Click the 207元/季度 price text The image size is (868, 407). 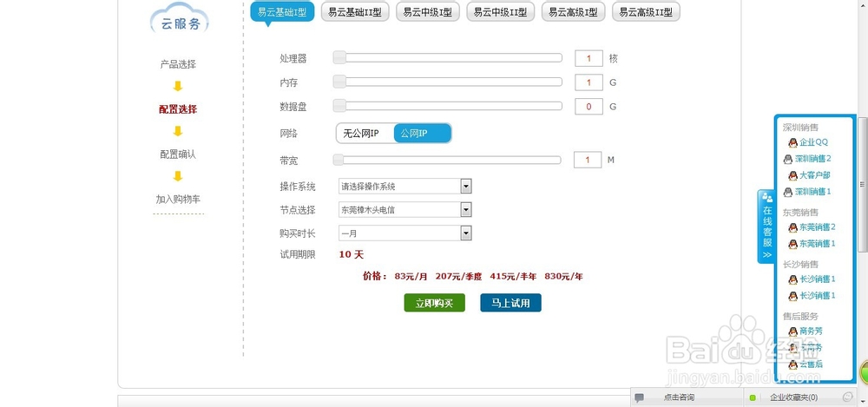[x=459, y=276]
